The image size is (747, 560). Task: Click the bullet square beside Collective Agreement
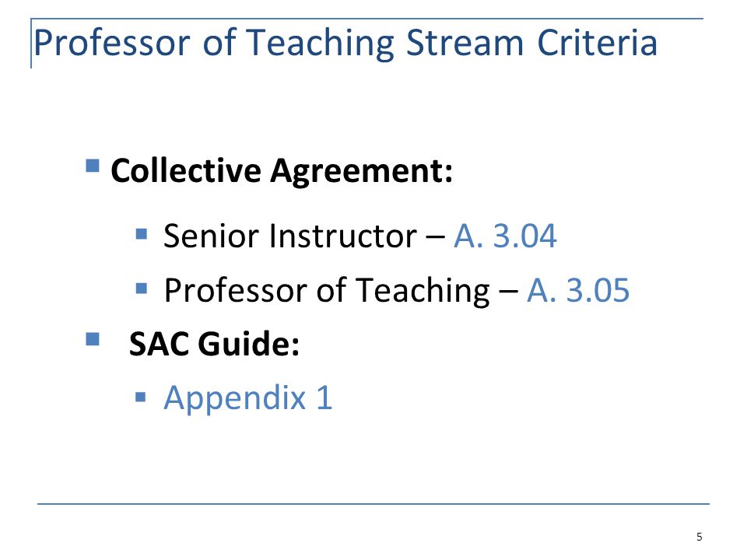point(93,166)
